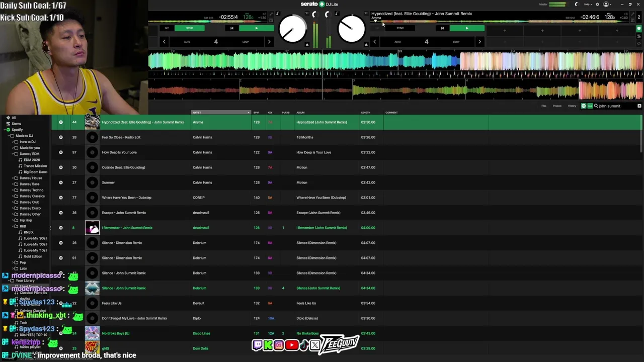This screenshot has width=644, height=362.
Task: Collapse the Dance / EDM folder
Action: coord(14,154)
